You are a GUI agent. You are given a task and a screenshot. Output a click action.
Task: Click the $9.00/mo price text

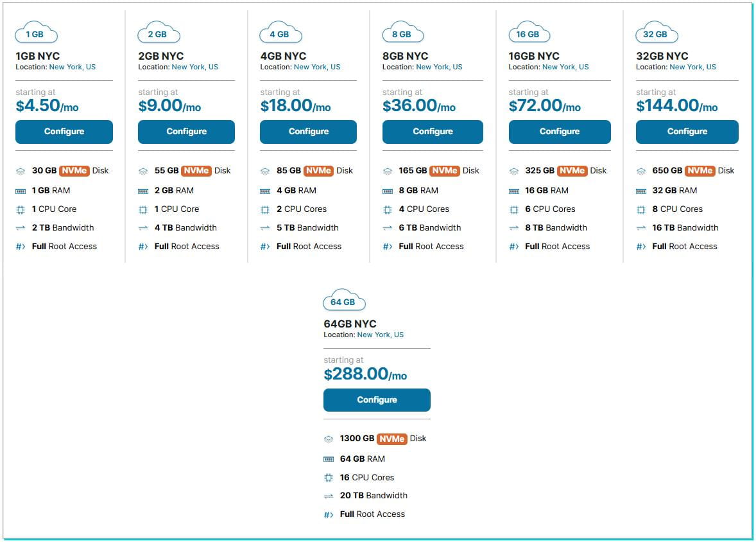169,106
